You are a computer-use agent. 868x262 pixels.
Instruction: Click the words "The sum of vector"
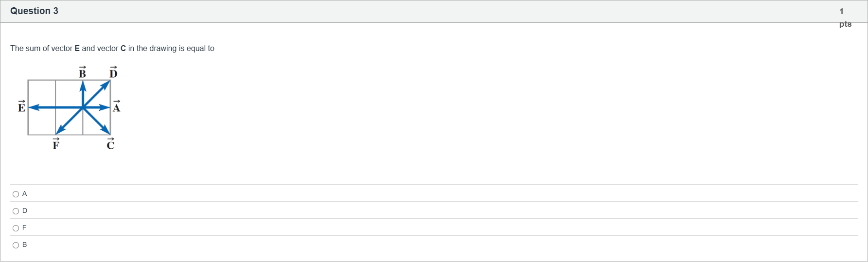(x=41, y=49)
